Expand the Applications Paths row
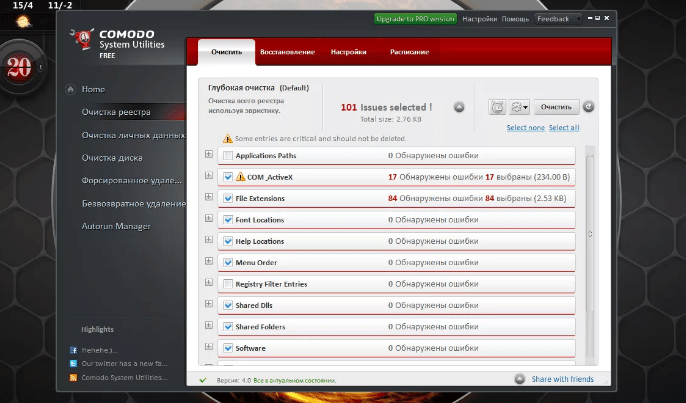The width and height of the screenshot is (686, 403). [x=209, y=154]
